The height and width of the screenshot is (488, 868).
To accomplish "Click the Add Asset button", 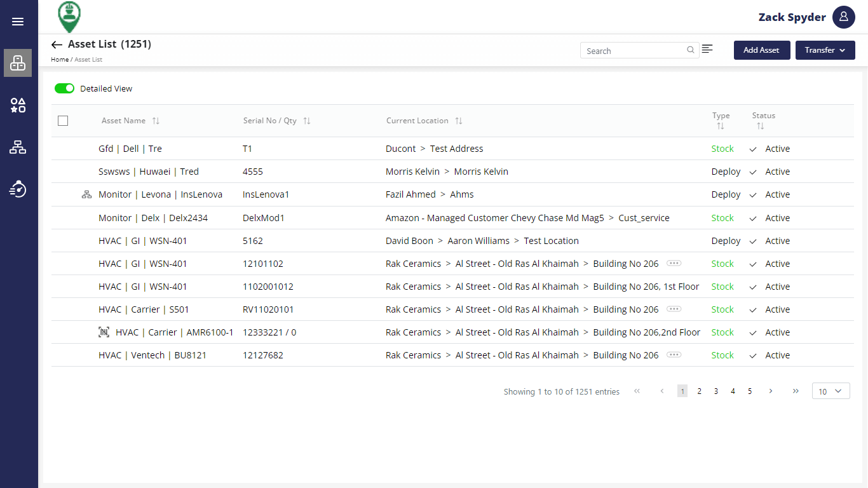I will [x=761, y=50].
